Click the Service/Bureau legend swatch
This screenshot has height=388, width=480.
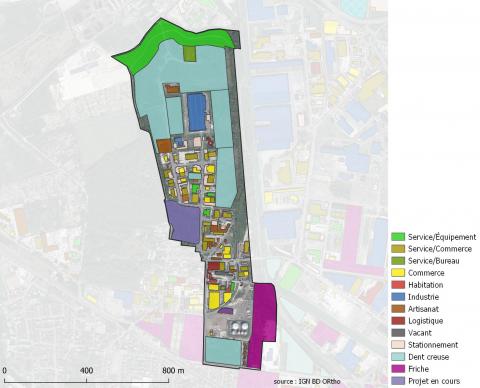(398, 261)
